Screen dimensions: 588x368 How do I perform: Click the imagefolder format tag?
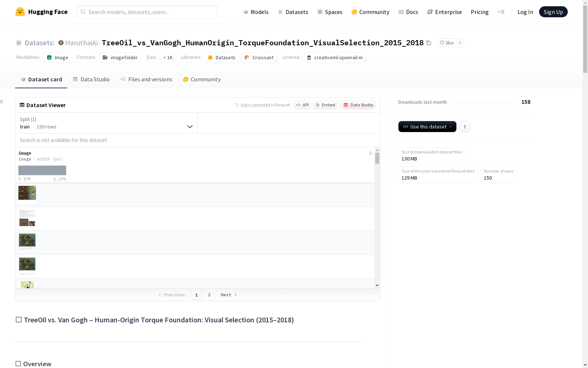(120, 57)
